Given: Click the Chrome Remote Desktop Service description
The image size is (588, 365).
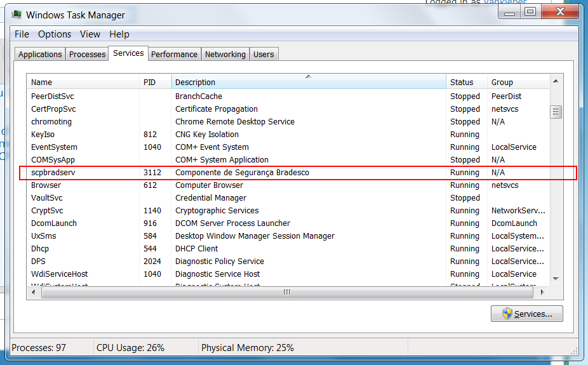Looking at the screenshot, I should coord(235,122).
